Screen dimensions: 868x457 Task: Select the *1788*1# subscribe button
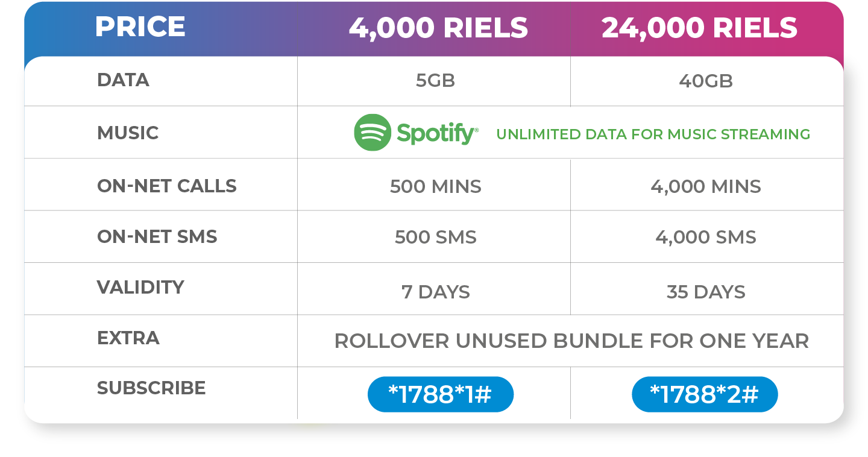[441, 394]
